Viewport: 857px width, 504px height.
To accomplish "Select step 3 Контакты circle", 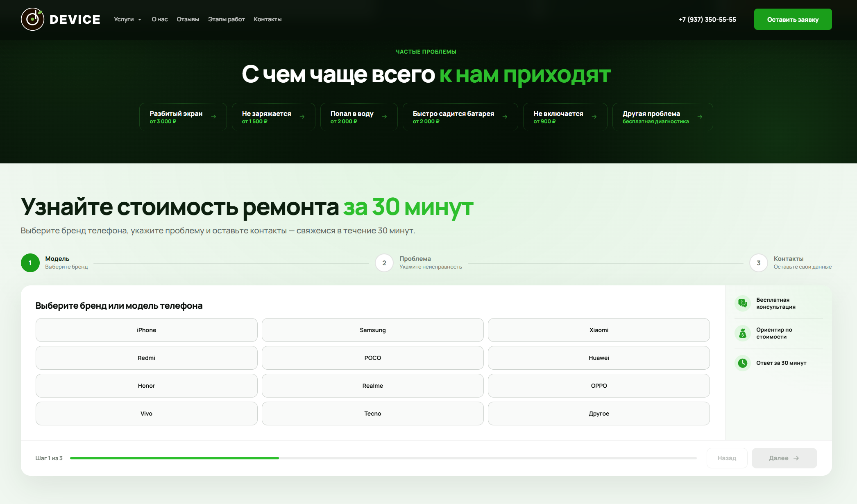I will click(x=759, y=263).
